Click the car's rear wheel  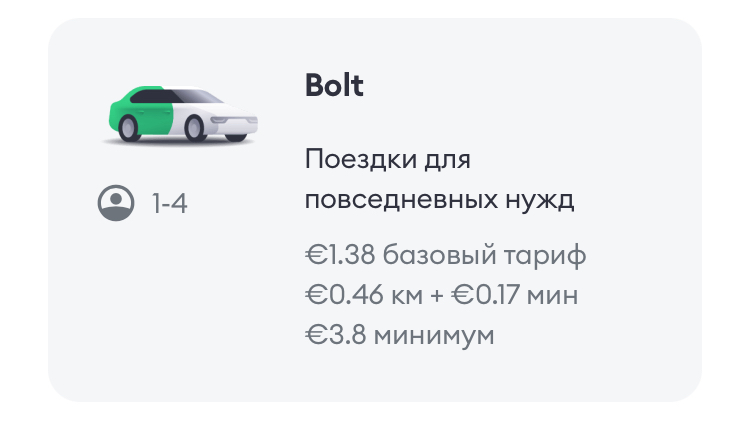pyautogui.click(x=128, y=128)
